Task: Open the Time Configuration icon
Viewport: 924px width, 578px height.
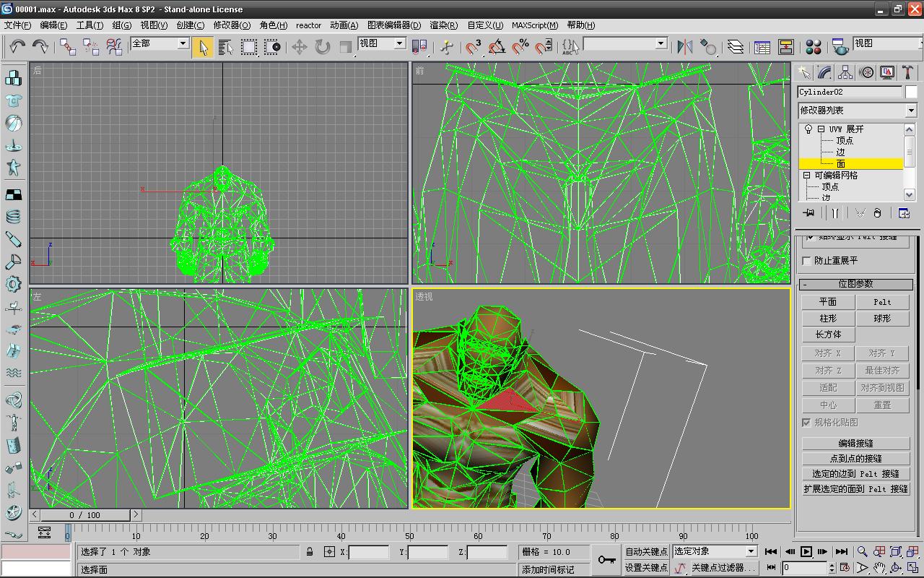Action: (843, 568)
